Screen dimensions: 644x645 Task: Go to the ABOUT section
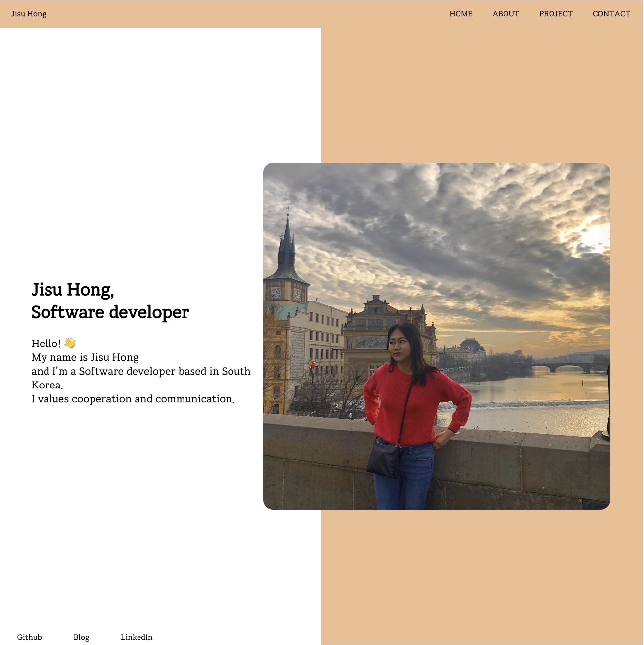pyautogui.click(x=506, y=14)
